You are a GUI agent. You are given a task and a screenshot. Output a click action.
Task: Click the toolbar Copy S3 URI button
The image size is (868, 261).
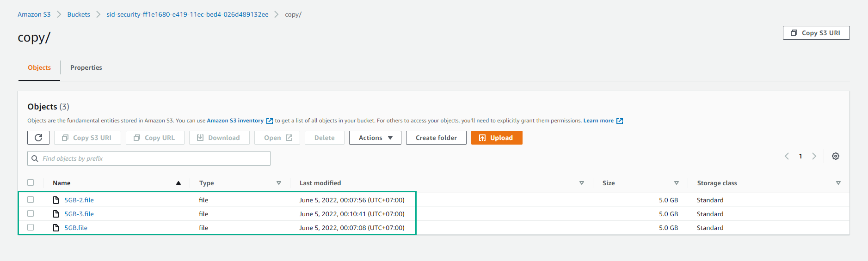tap(87, 138)
